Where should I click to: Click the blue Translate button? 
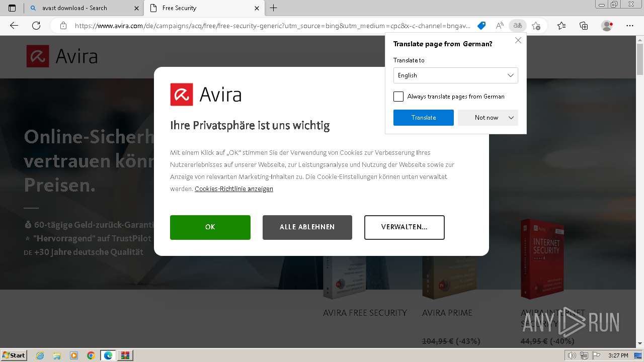click(x=424, y=118)
